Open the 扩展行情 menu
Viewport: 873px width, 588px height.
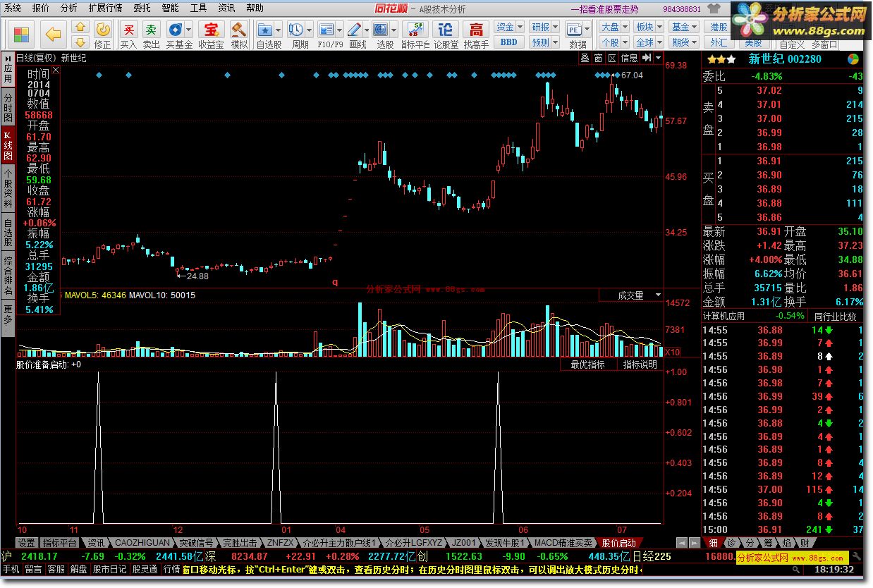point(105,8)
